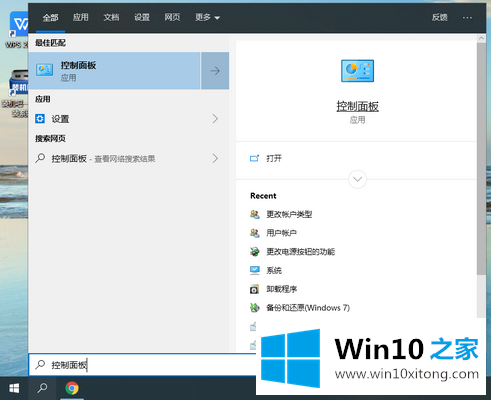This screenshot has width=491, height=400.
Task: Open Google Chrome from the taskbar
Action: pyautogui.click(x=72, y=388)
